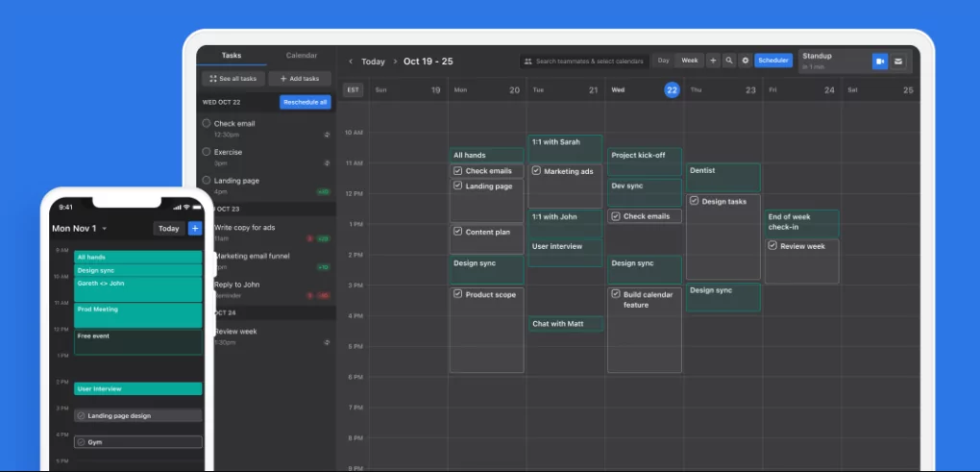Mark Landing page task complete in sidebar
This screenshot has height=472, width=980.
tap(207, 180)
